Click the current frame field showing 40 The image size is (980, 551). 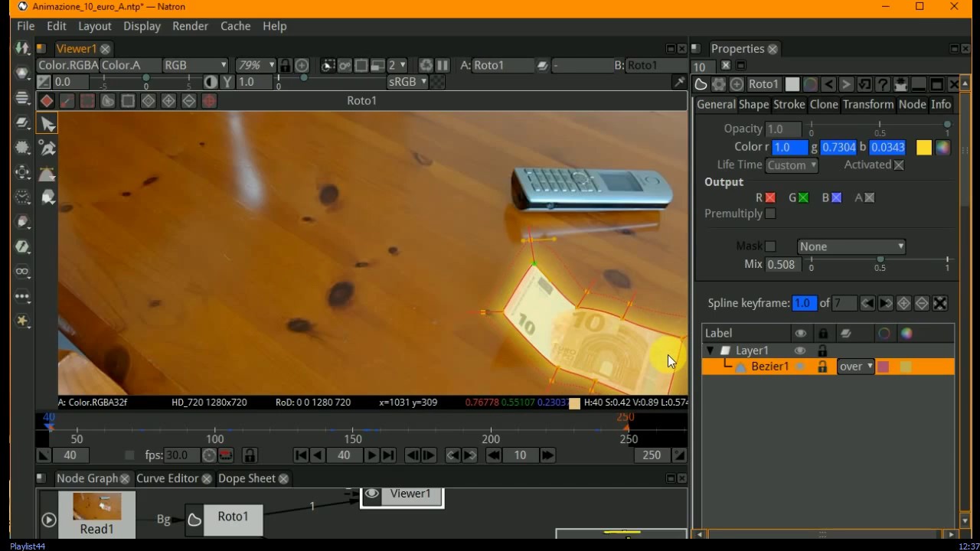tap(344, 455)
